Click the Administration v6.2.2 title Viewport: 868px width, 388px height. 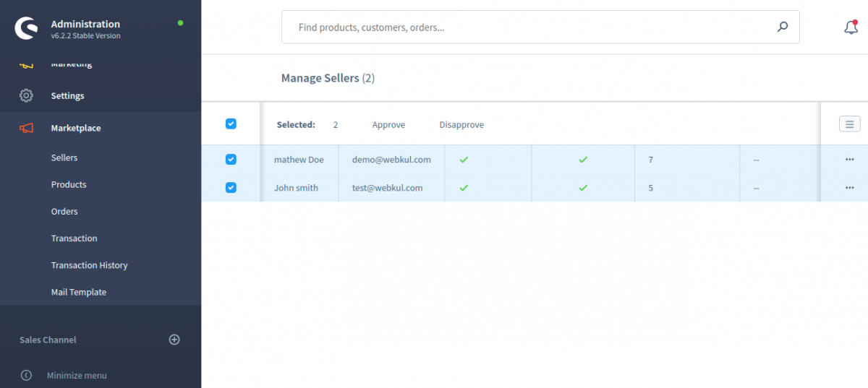pos(85,29)
